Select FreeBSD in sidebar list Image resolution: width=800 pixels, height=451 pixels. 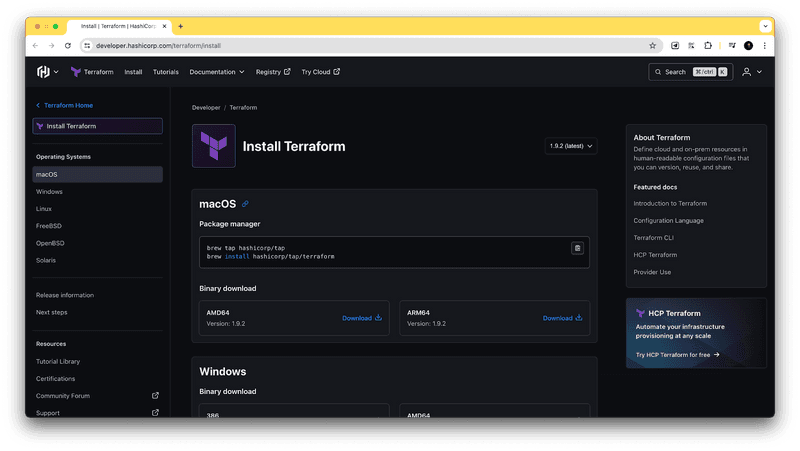48,226
